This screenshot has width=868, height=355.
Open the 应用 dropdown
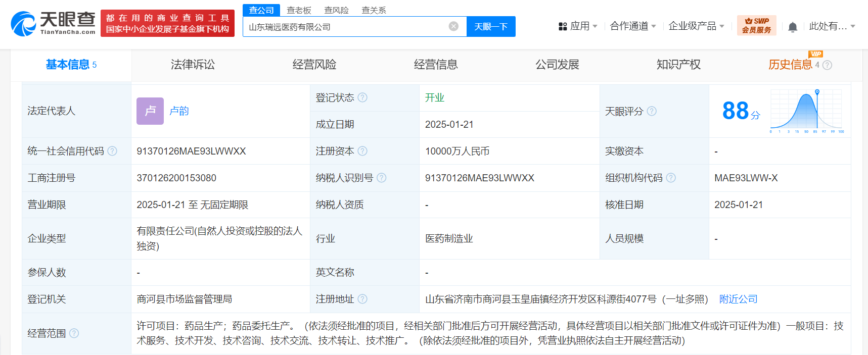coord(578,26)
